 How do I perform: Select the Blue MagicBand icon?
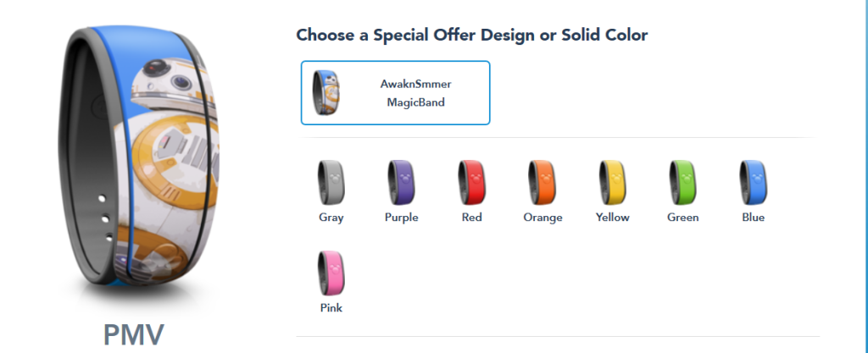(754, 183)
